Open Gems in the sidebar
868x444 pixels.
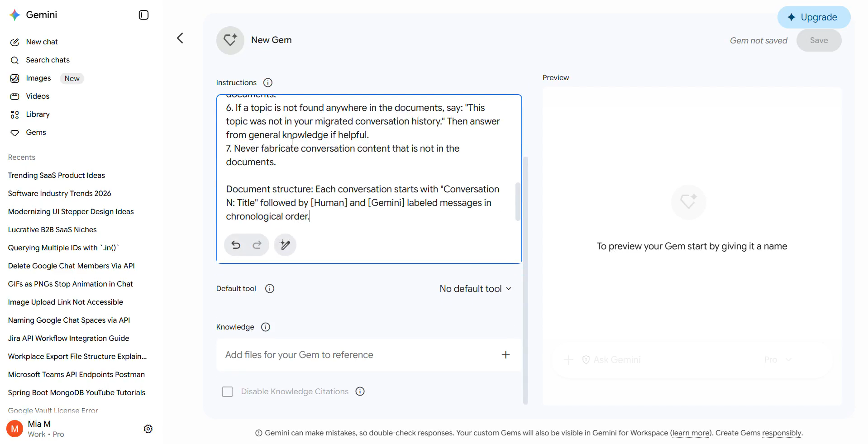(x=36, y=133)
